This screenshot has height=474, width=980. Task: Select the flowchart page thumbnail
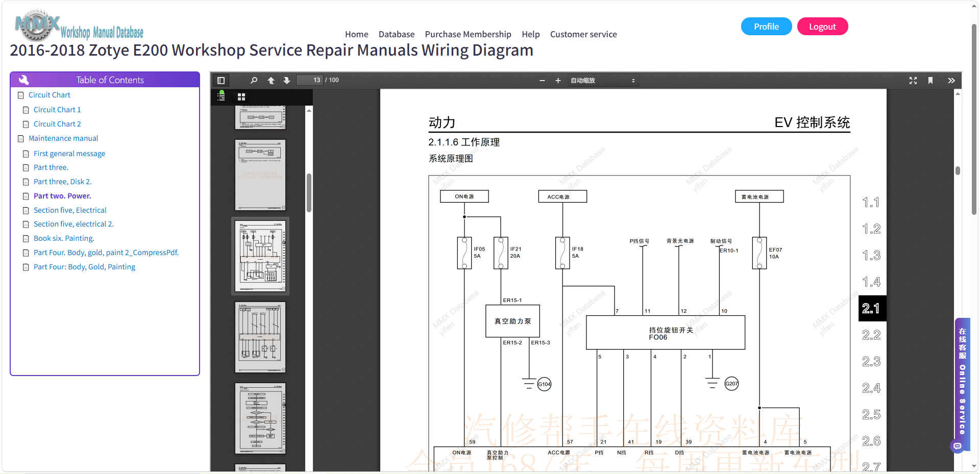[260, 418]
